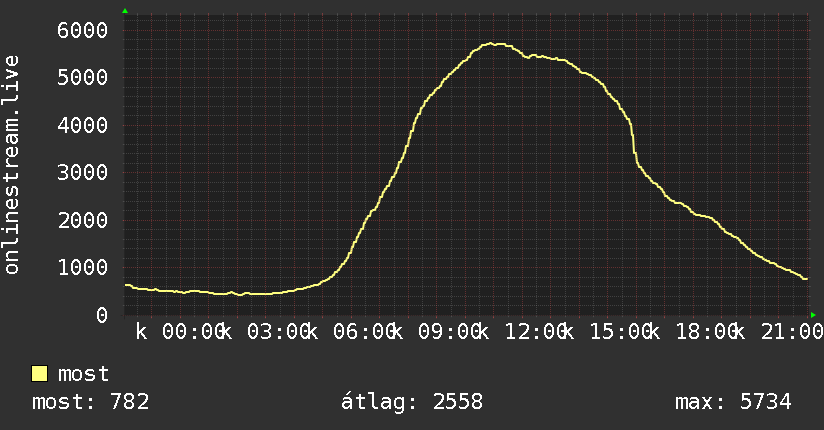Click the 0 y-axis label
Viewport: 824px width, 430px height.
[102, 315]
